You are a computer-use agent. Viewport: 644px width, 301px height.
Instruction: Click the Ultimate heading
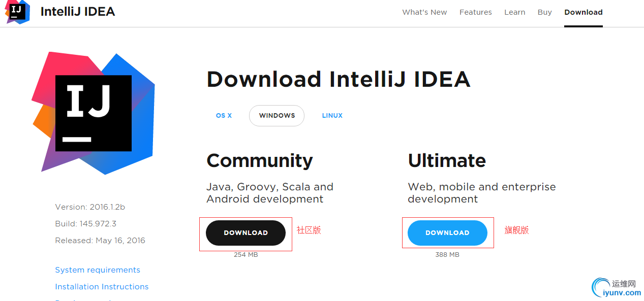[x=447, y=160]
